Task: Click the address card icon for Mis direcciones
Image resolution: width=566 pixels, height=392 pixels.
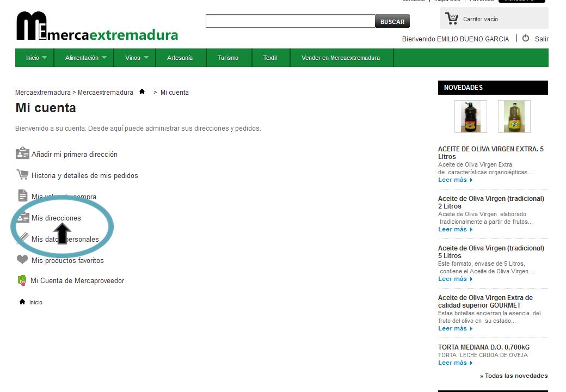Action: click(x=23, y=217)
